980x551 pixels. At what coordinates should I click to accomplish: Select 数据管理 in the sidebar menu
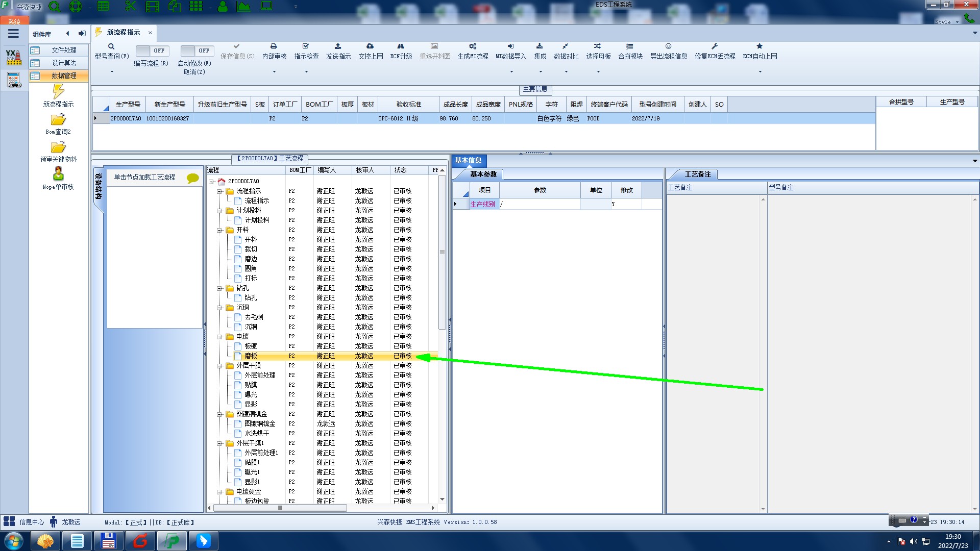(64, 76)
